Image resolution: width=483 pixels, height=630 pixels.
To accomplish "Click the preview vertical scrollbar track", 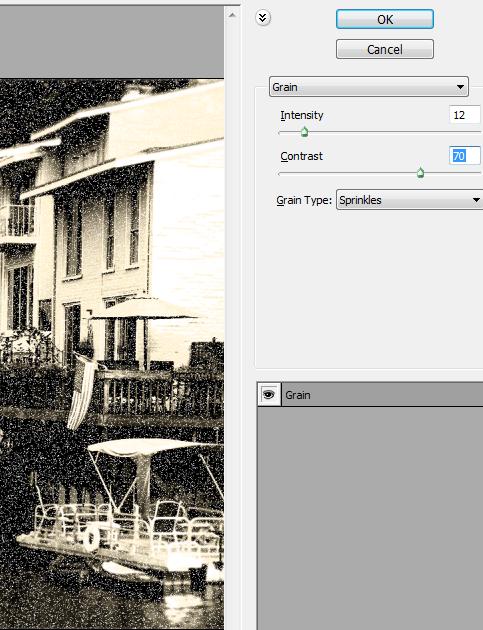I will (232, 321).
